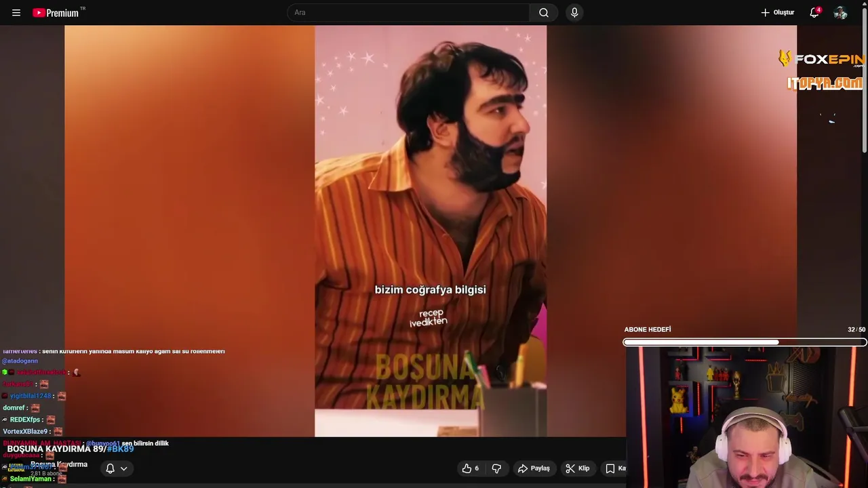Screen dimensions: 868x488
Task: Click the "32 / 50" subscriber goal counter
Action: tap(856, 329)
